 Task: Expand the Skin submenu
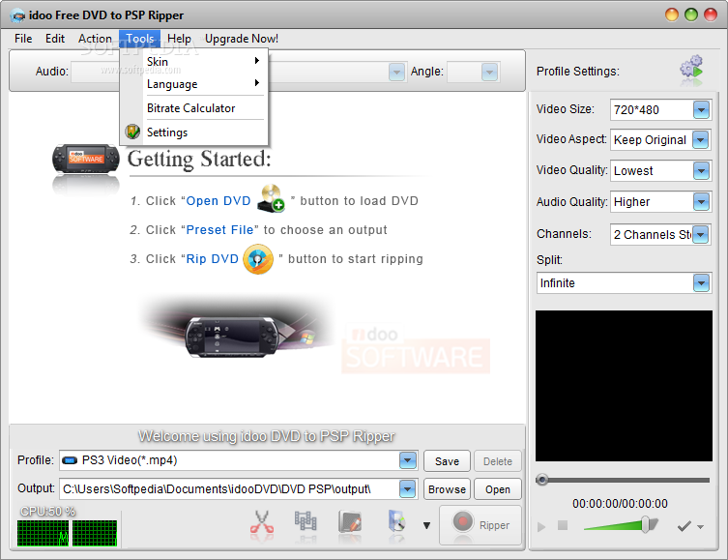[194, 61]
